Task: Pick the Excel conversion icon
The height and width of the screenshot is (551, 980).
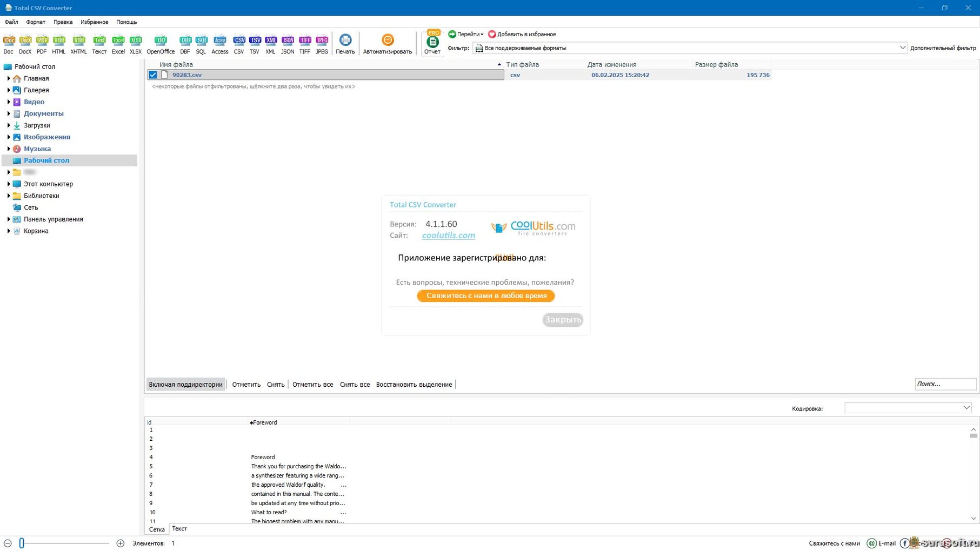Action: [118, 44]
